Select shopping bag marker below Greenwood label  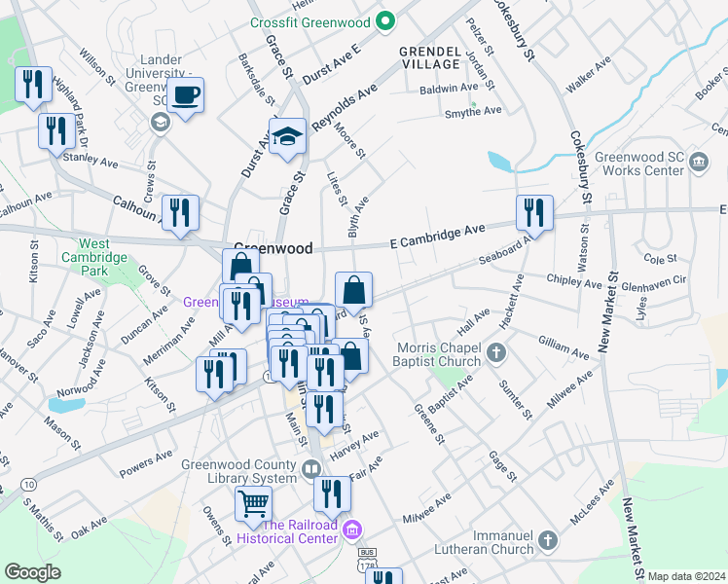coord(240,267)
